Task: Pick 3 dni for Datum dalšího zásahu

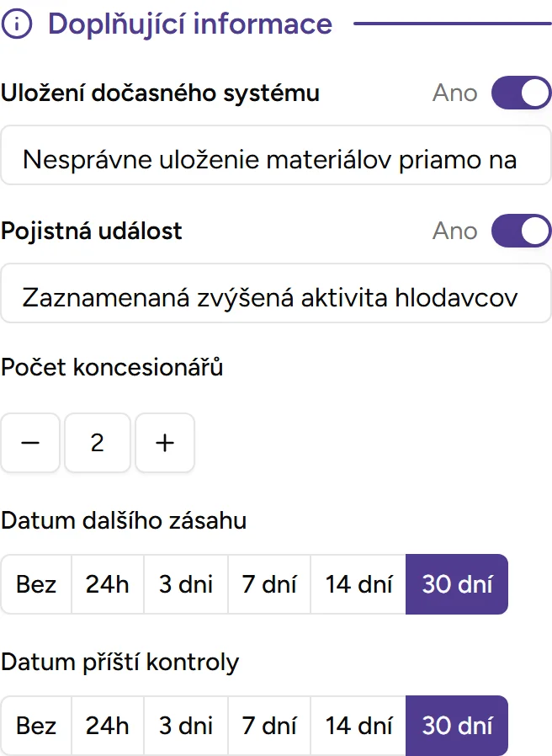Action: coord(185,584)
